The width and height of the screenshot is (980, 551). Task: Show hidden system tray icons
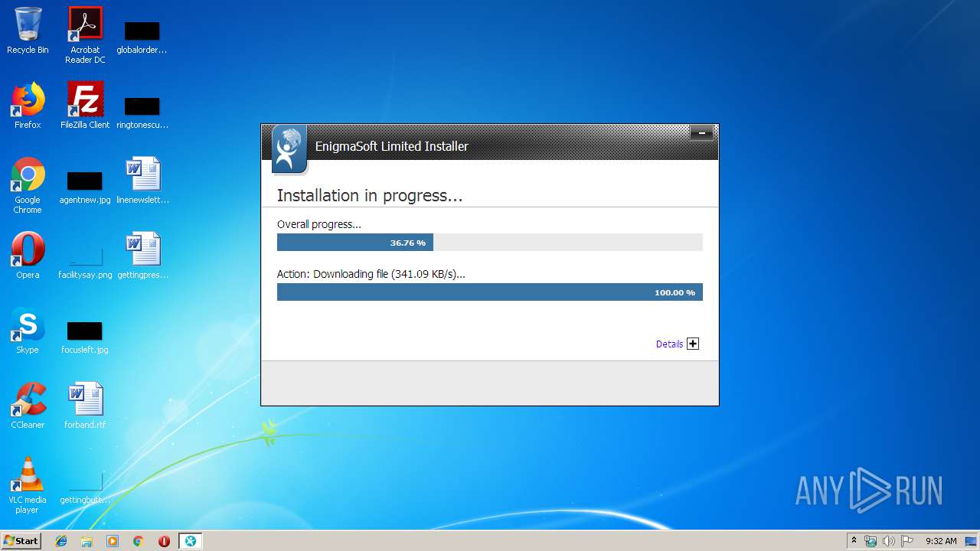(854, 541)
